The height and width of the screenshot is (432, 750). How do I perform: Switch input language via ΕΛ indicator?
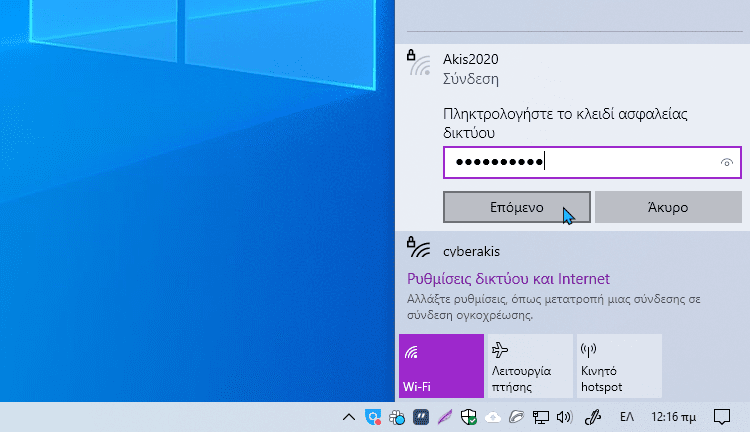point(627,417)
